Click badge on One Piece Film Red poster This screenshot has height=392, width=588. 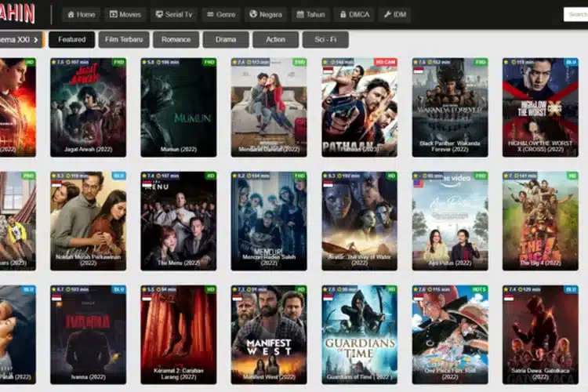click(x=479, y=289)
